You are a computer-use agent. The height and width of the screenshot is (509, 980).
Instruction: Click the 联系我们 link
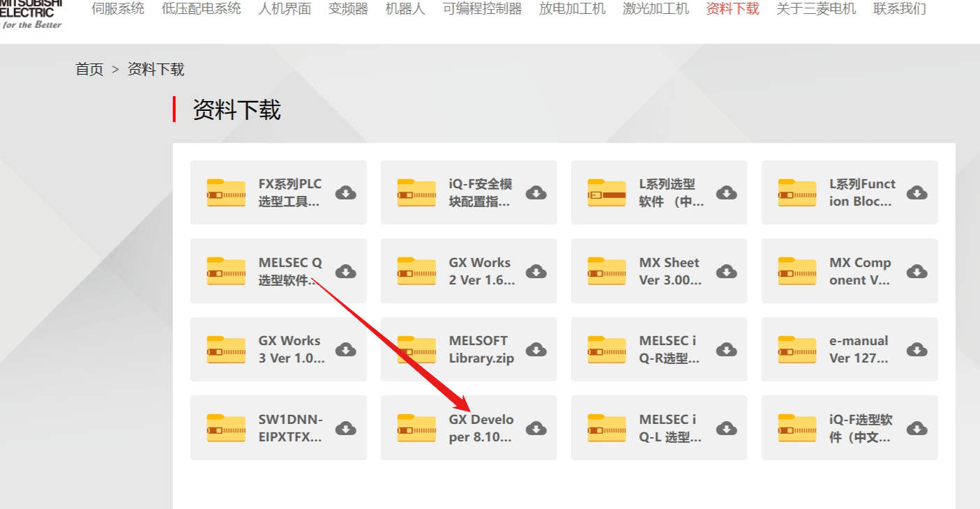(900, 9)
